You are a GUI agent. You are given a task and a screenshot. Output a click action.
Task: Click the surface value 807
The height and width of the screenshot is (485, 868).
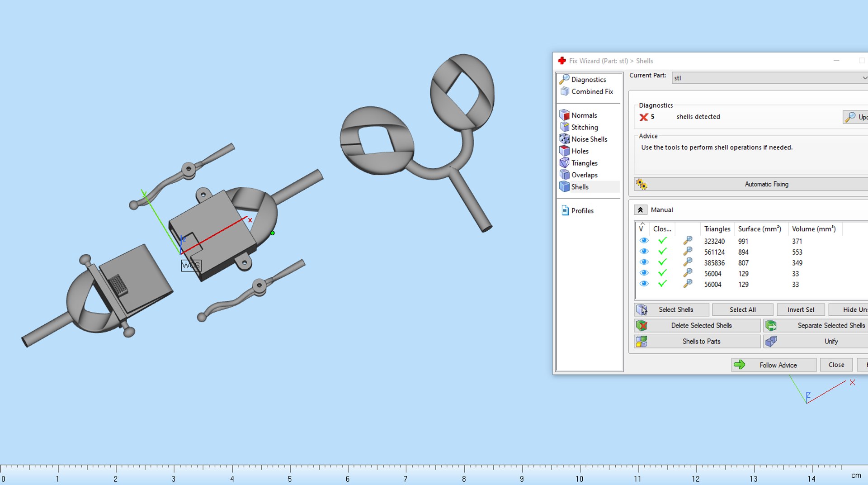tap(743, 263)
